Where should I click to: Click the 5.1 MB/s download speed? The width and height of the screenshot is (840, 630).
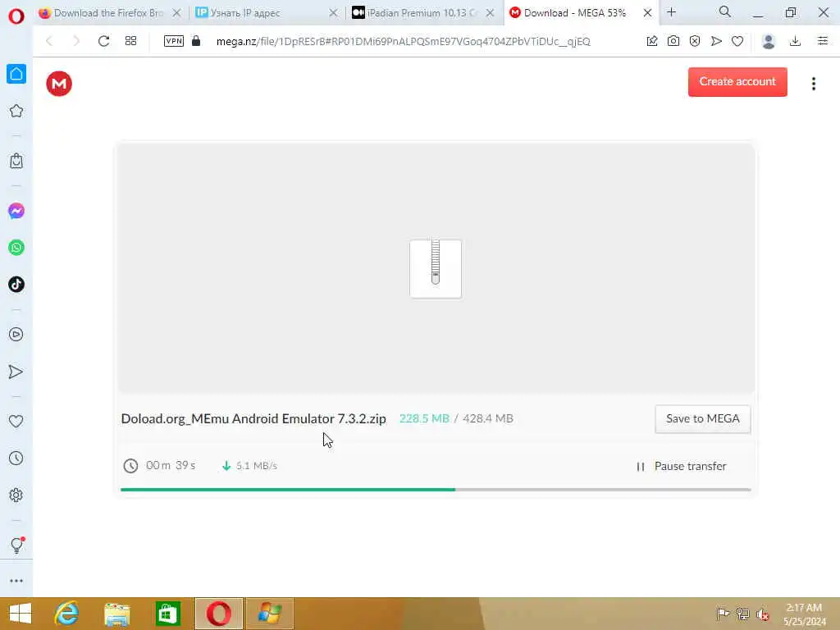(257, 466)
